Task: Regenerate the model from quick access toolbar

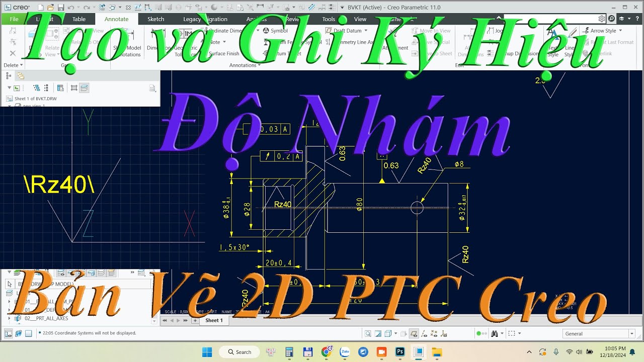Action: pyautogui.click(x=101, y=7)
